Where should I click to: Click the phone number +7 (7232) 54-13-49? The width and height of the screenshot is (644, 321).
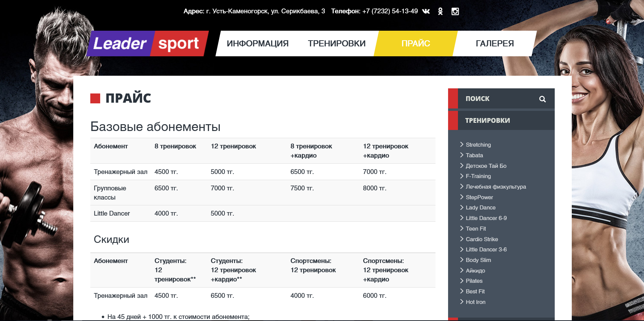(x=390, y=11)
